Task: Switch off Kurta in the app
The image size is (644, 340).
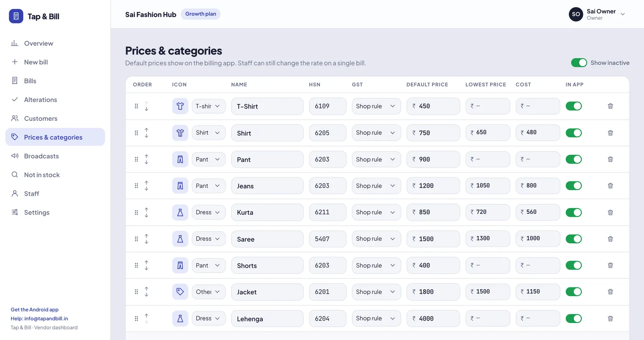Action: tap(574, 212)
